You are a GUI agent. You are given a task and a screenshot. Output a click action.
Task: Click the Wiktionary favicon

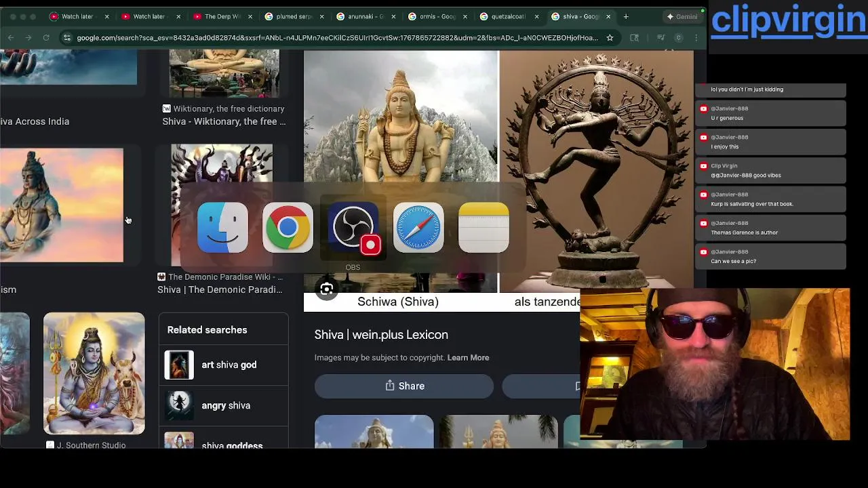click(166, 108)
